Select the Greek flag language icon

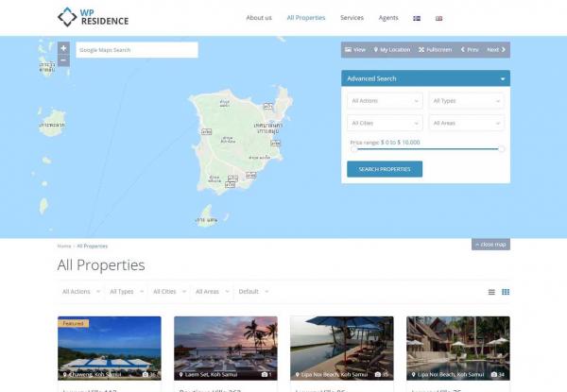point(417,18)
